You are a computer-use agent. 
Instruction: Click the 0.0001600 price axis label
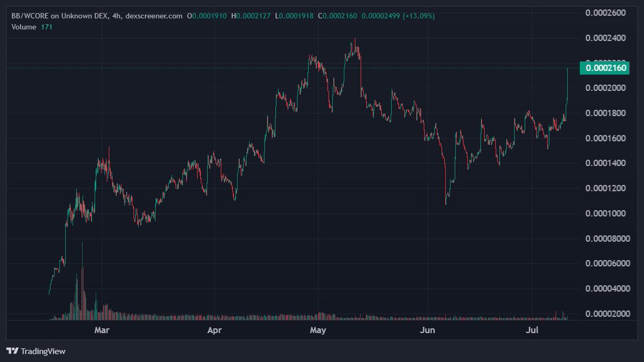[606, 138]
